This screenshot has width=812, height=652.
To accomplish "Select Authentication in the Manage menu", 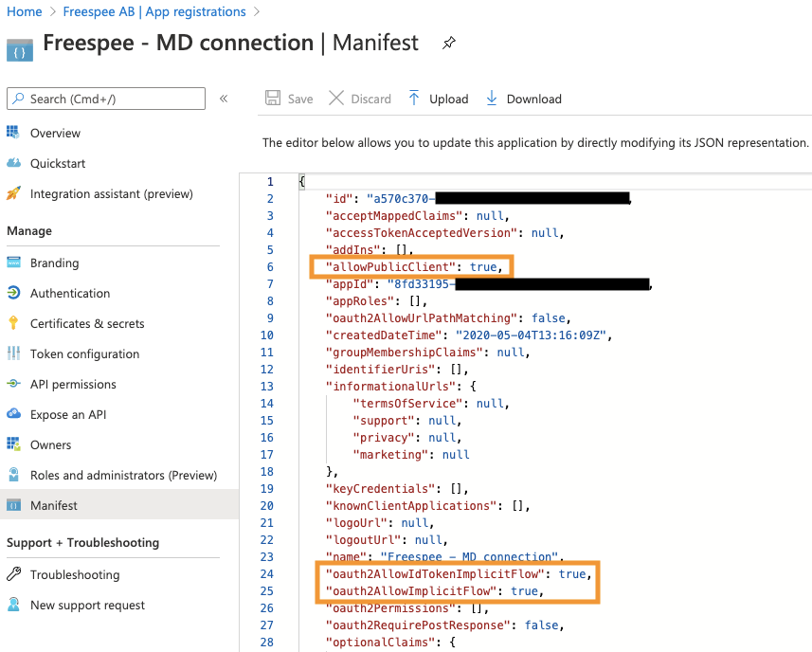I will tap(70, 293).
